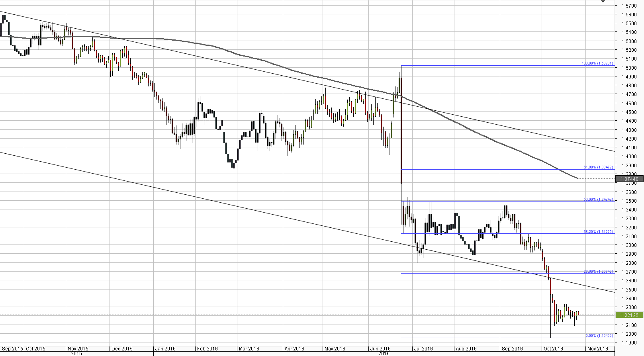Select the 100.00% Fibonacci level label
This screenshot has height=356, width=644.
(597, 63)
